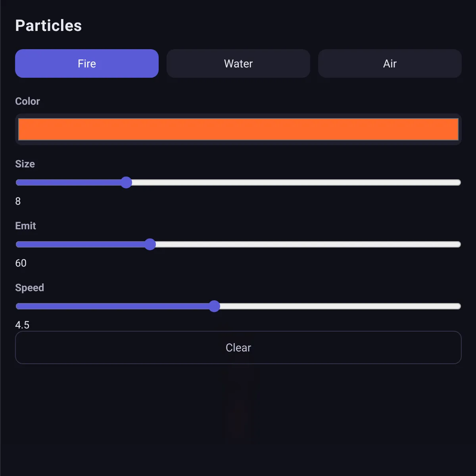This screenshot has height=476, width=476.
Task: Click the Speed value readout showing 4.5
Action: (22, 325)
